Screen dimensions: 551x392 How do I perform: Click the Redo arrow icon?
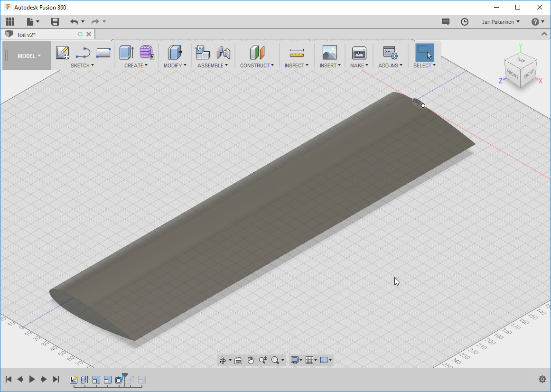[95, 22]
